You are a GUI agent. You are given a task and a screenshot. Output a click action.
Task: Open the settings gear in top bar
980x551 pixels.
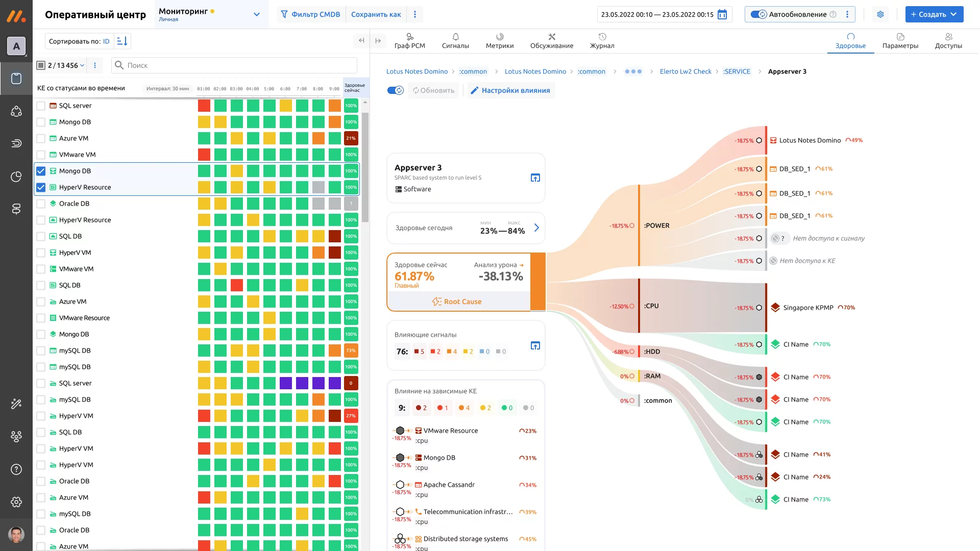(880, 14)
